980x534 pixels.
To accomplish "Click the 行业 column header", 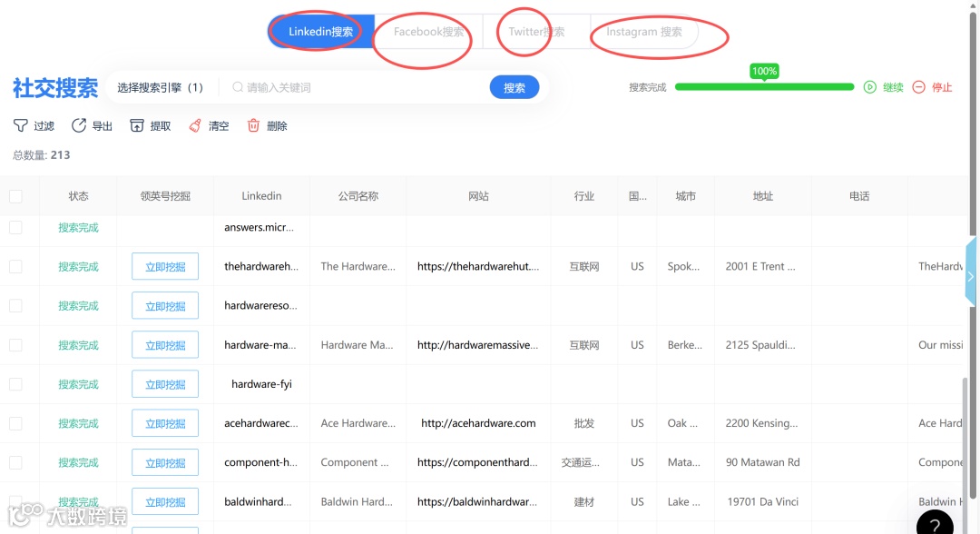I will tap(583, 196).
